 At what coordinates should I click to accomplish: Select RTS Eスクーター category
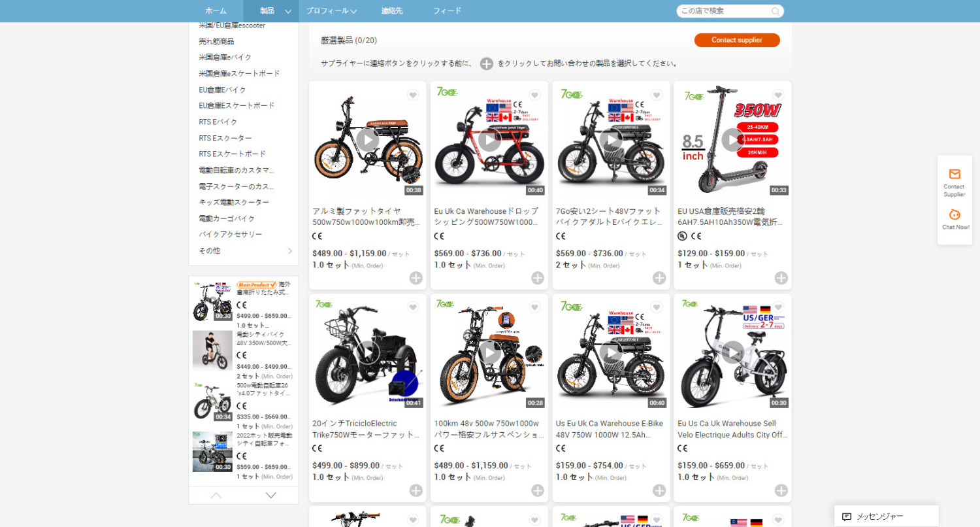225,138
